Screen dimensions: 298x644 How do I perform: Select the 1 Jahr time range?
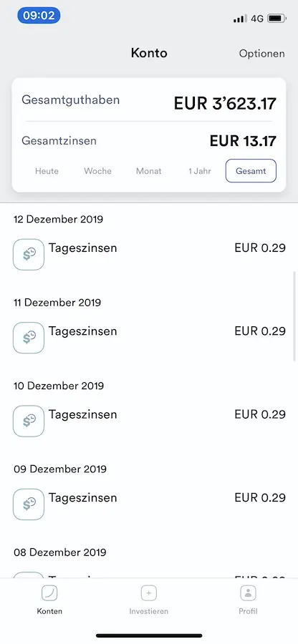coord(200,171)
